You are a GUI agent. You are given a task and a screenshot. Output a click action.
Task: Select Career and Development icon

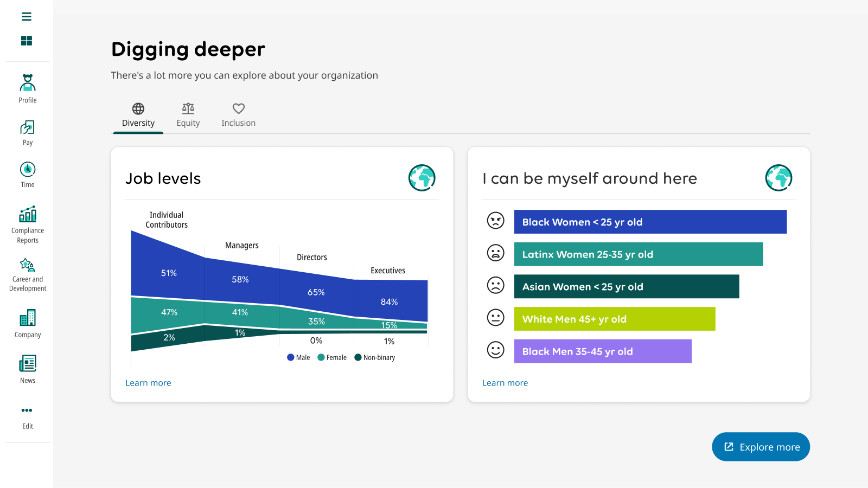tap(28, 265)
